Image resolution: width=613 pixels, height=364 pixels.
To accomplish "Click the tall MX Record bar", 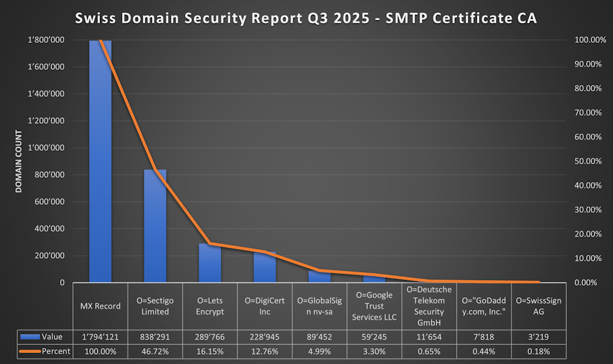I will coord(100,161).
